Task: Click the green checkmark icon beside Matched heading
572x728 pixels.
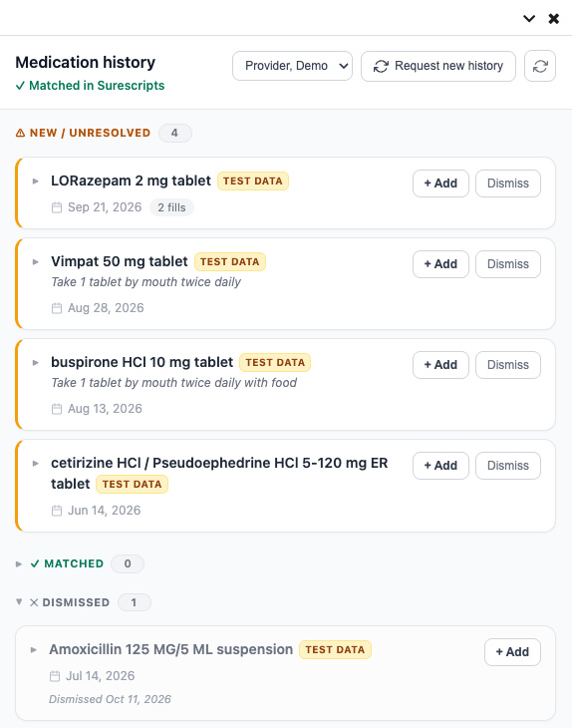Action: (35, 564)
